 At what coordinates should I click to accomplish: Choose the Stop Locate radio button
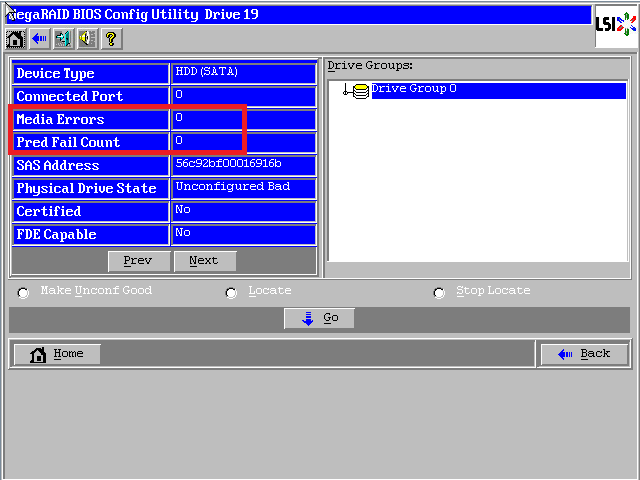click(x=439, y=293)
